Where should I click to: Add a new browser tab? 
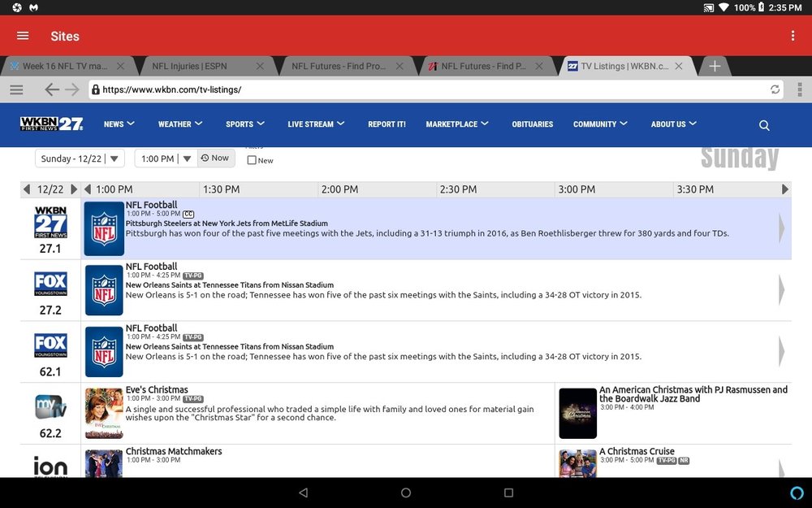click(715, 67)
